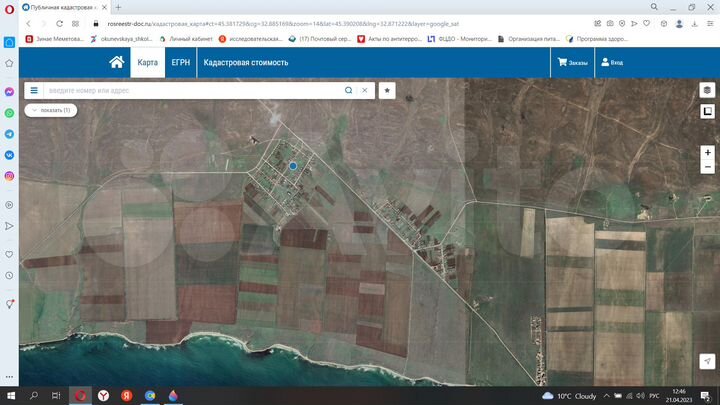720x405 pixels.
Task: Switch to the ЕГРН tab
Action: pos(180,62)
